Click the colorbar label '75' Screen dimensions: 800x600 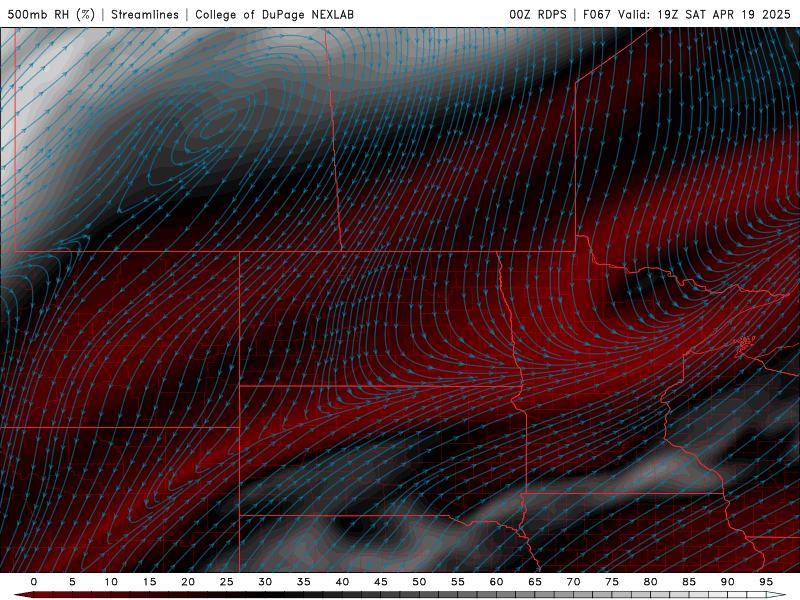[612, 582]
